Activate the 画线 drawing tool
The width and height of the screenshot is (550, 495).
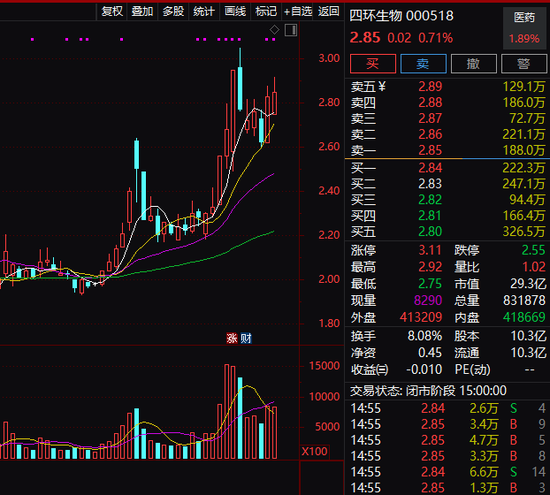[x=235, y=12]
